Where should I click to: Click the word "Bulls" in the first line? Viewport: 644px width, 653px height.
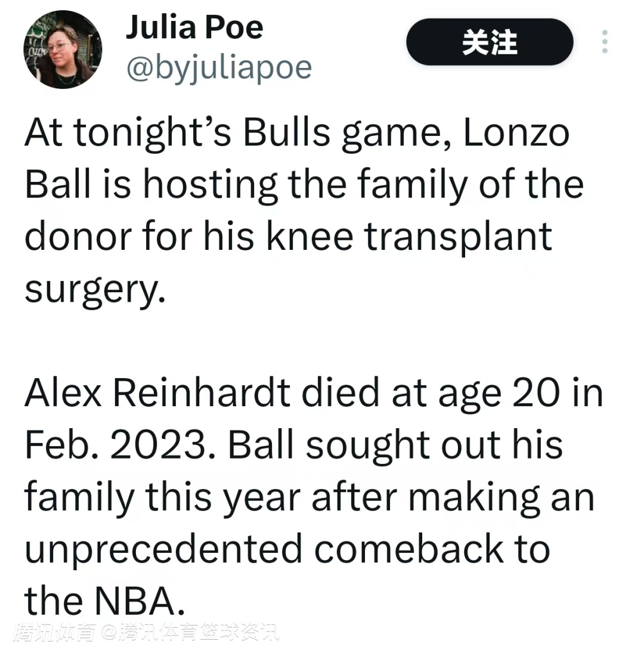tap(286, 134)
